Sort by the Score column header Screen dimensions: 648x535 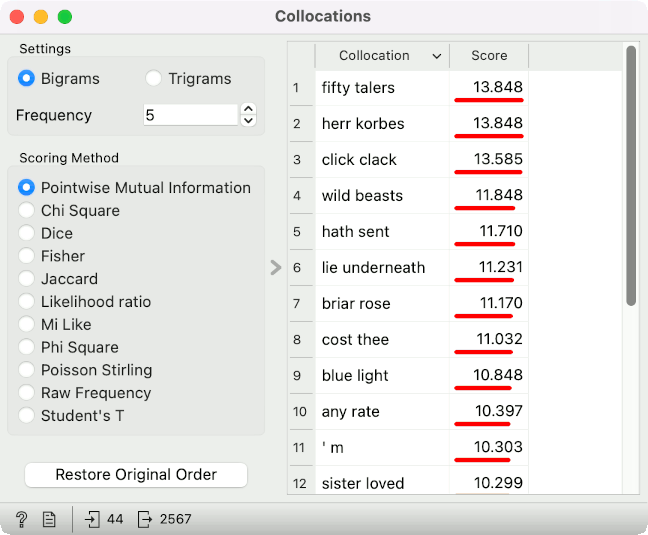click(x=489, y=55)
